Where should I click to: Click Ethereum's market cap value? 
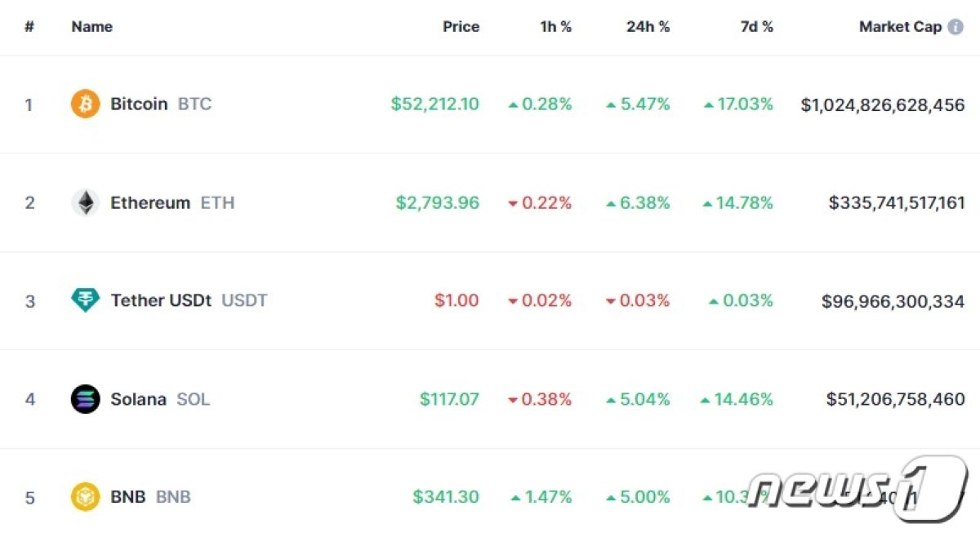tap(896, 202)
